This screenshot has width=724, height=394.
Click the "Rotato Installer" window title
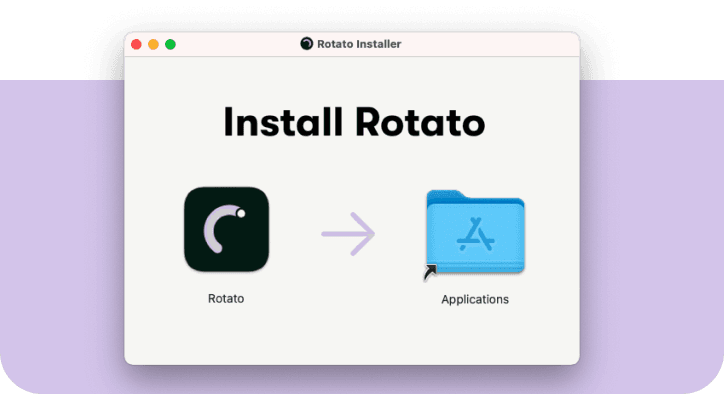click(359, 44)
